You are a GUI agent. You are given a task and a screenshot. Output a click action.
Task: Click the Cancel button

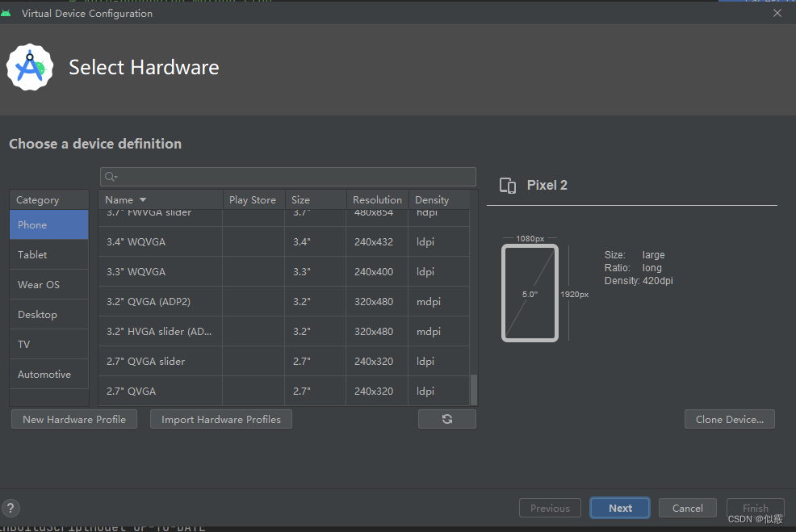pos(687,508)
